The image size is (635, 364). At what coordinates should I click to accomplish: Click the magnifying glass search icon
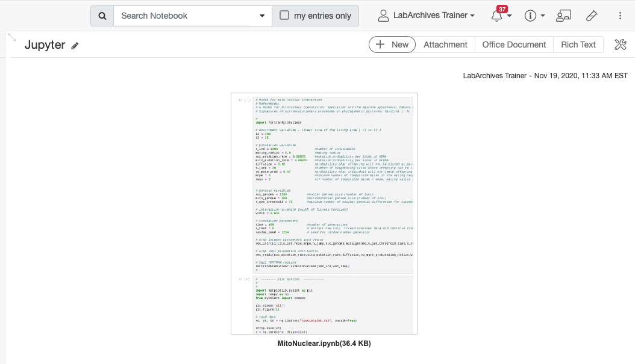(x=102, y=16)
